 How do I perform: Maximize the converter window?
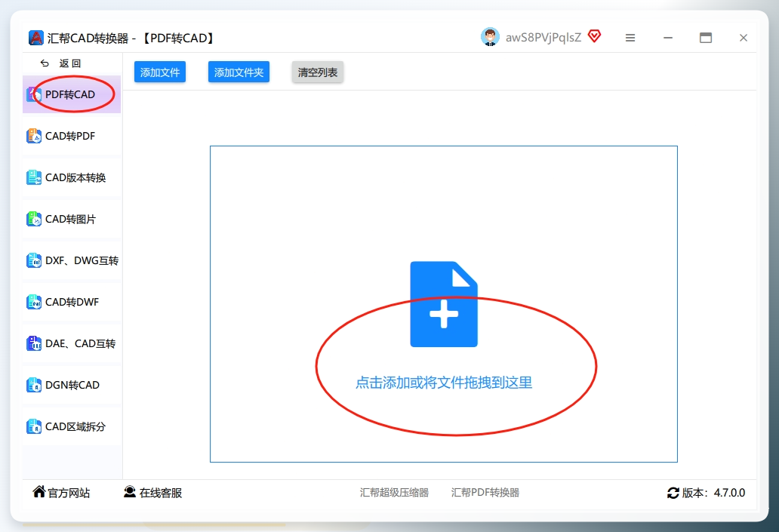point(706,38)
